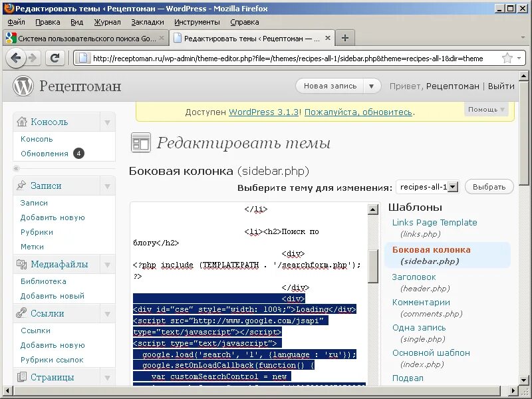
Task: Open the Вид menu
Action: pyautogui.click(x=76, y=22)
